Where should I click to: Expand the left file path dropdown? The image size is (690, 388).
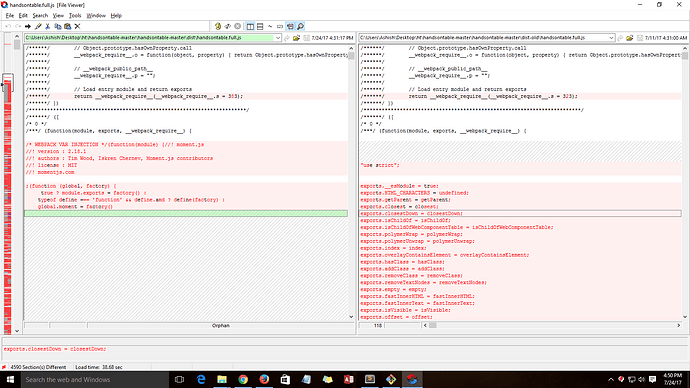278,38
